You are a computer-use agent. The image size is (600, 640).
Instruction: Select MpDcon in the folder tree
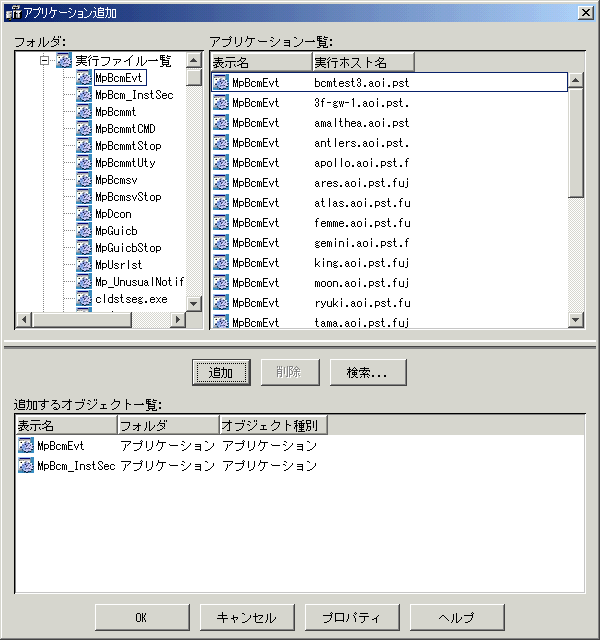point(113,214)
